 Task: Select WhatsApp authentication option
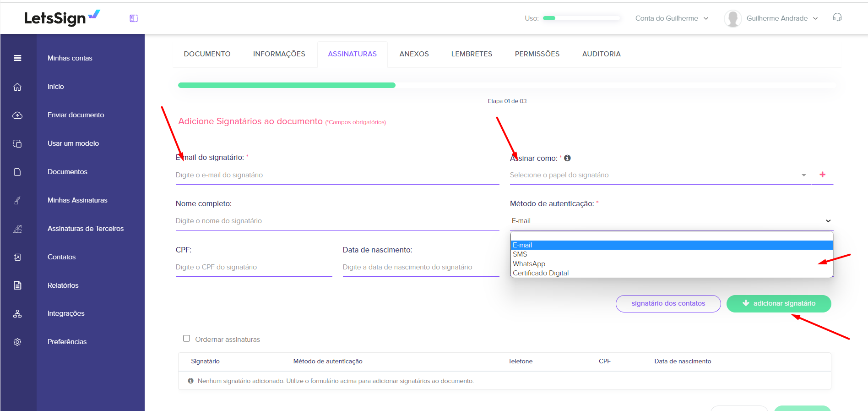tap(672, 264)
